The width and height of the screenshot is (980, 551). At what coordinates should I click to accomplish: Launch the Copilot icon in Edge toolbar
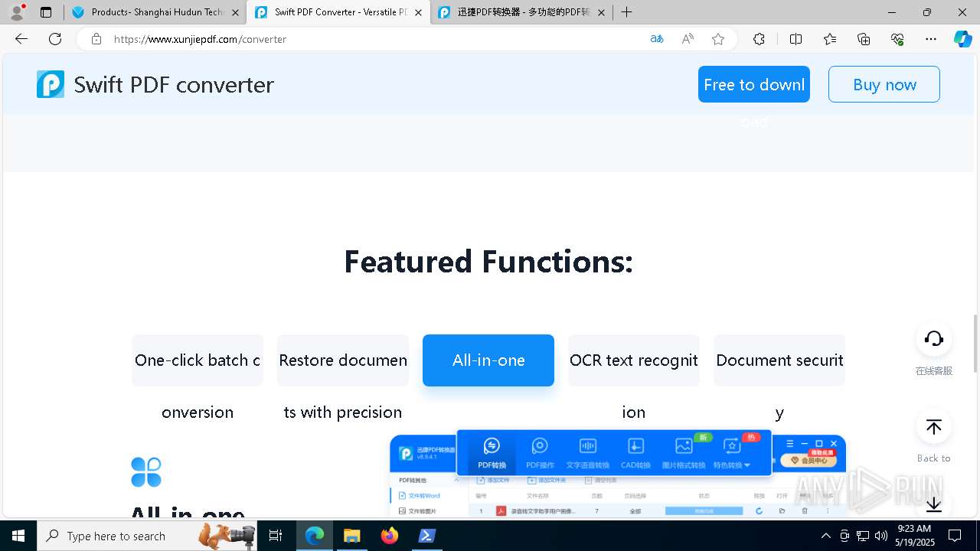(962, 39)
